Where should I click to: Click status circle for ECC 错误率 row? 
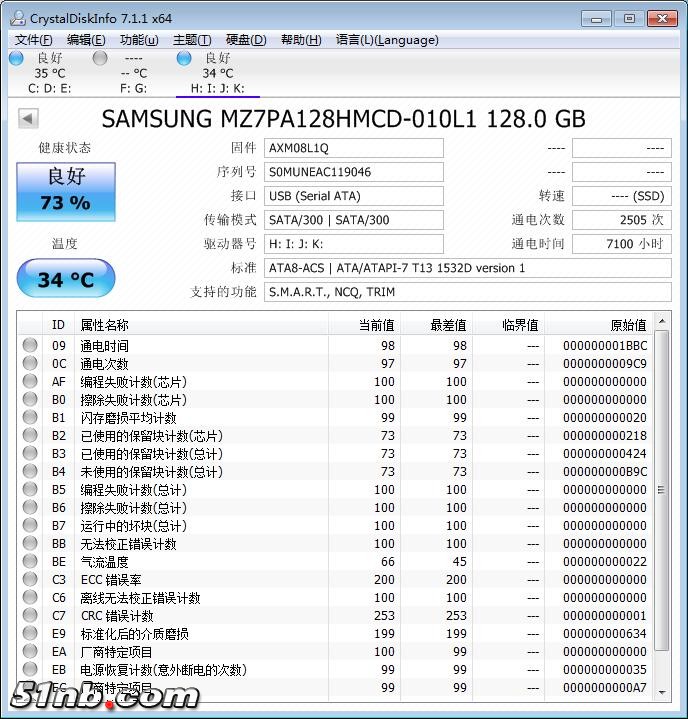[31, 579]
